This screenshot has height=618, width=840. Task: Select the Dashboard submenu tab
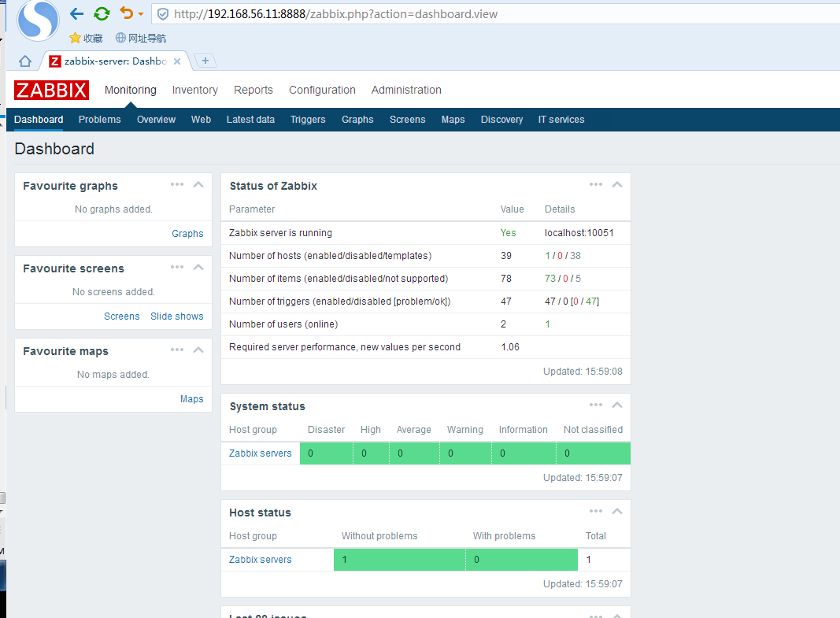(x=39, y=120)
